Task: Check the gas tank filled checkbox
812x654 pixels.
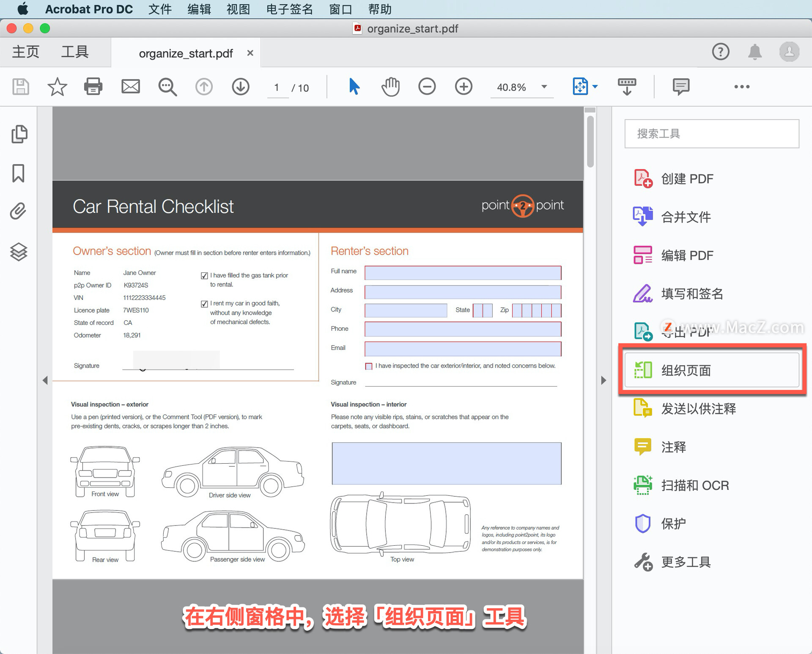Action: [204, 276]
